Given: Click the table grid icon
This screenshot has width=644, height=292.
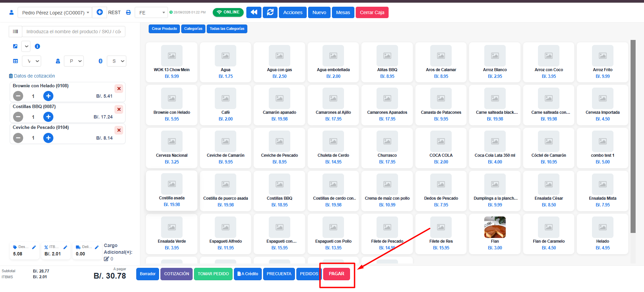Looking at the screenshot, I should [15, 61].
